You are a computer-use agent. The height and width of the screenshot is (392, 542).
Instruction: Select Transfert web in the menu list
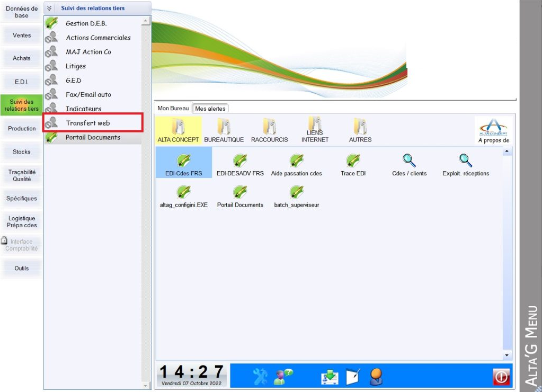[x=88, y=123]
